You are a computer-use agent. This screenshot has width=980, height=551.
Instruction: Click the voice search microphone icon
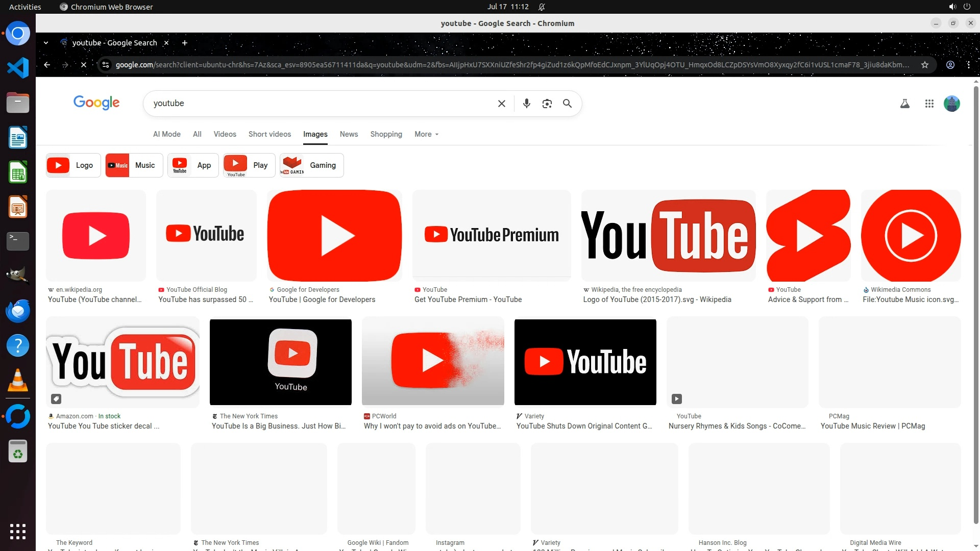526,104
